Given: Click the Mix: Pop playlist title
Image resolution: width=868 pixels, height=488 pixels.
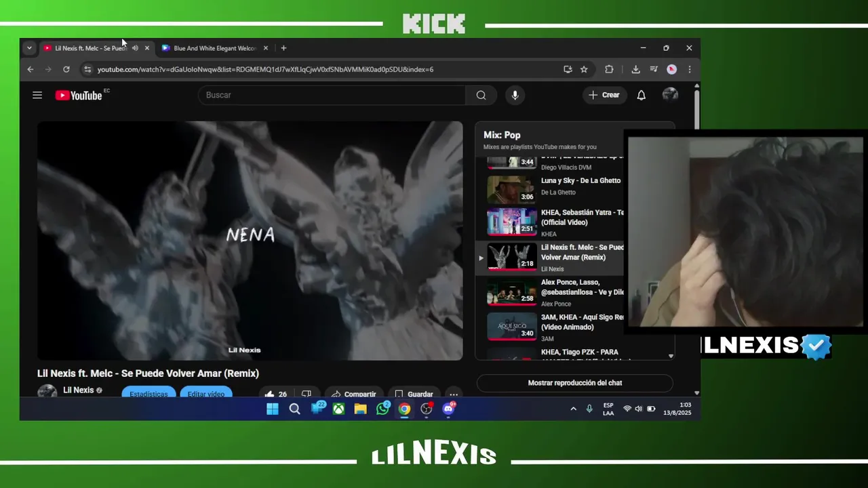Looking at the screenshot, I should (x=502, y=135).
